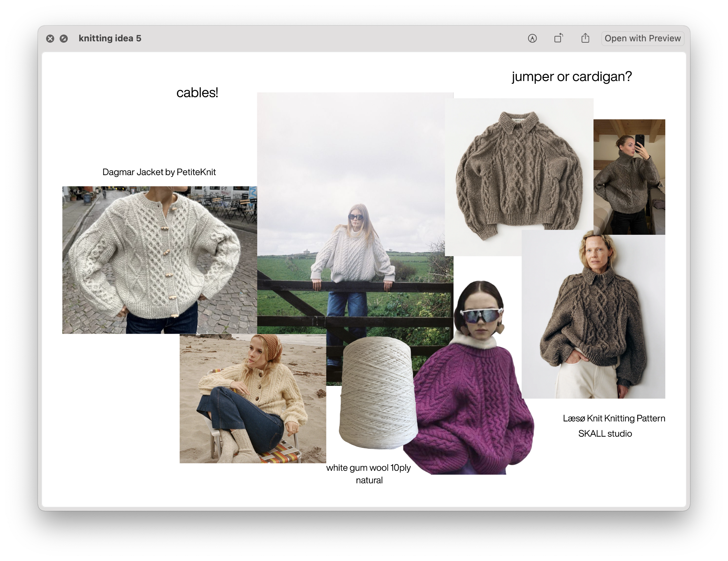
Task: Click the Markup pen icon
Action: point(532,39)
